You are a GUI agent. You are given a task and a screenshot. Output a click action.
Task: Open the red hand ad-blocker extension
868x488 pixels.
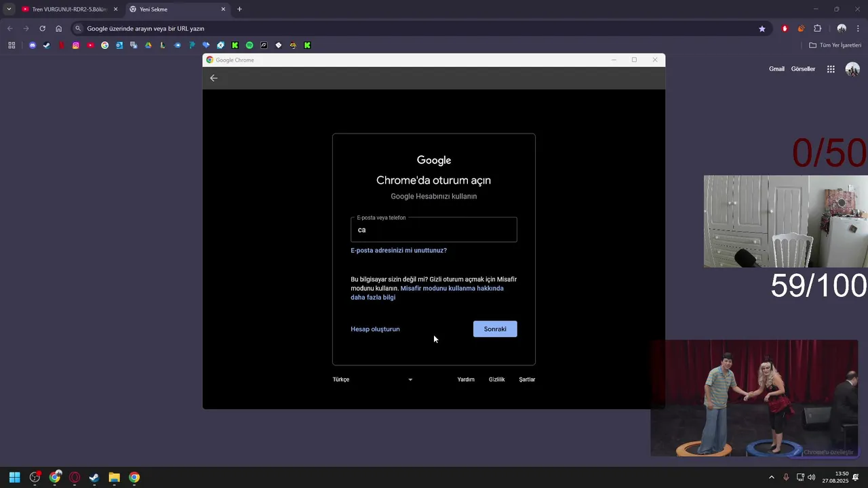coord(785,28)
